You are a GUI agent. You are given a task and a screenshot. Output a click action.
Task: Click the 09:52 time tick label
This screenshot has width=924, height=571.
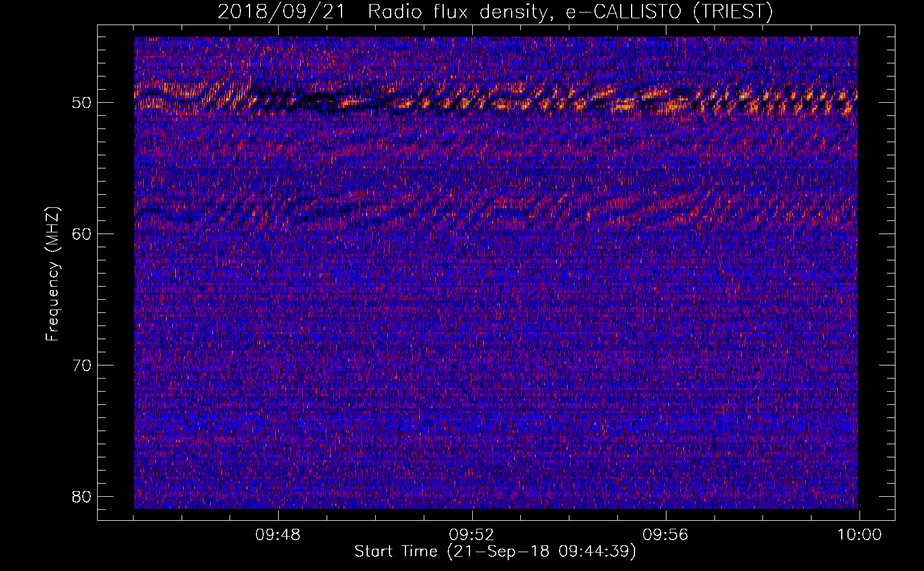[472, 535]
